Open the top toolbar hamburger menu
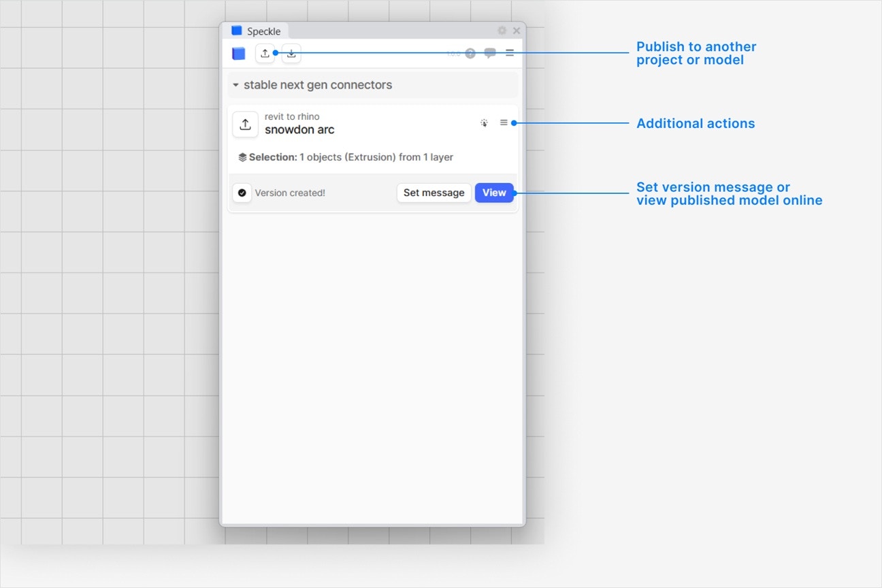Viewport: 882px width, 588px height. 510,52
